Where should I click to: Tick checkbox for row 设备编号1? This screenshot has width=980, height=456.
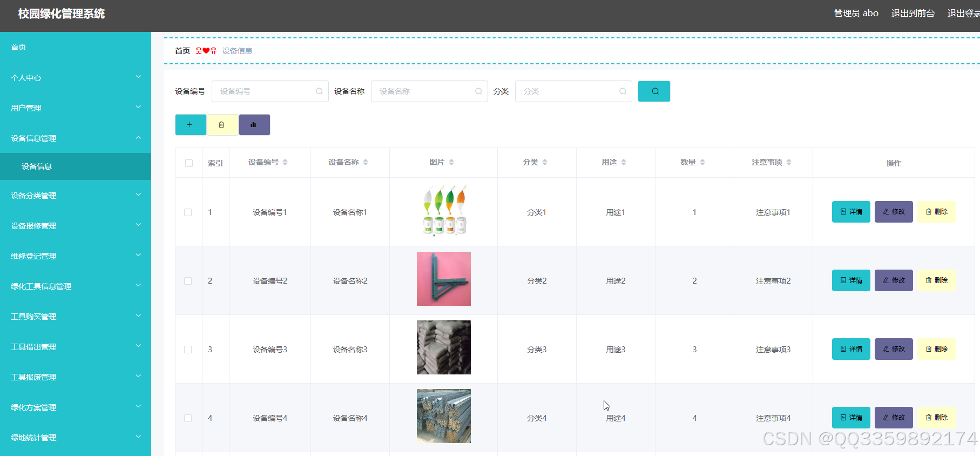click(188, 212)
